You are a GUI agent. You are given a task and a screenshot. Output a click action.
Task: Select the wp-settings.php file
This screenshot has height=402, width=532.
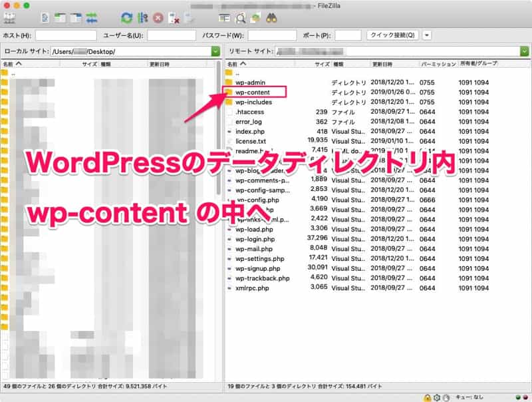coord(260,259)
